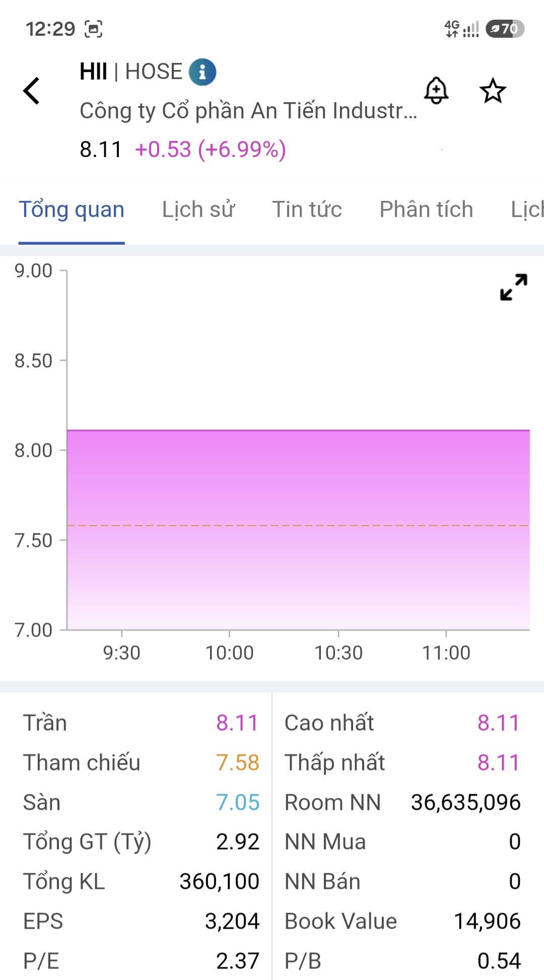This screenshot has width=544, height=980.
Task: Tap the Trần ceiling price 8.11
Action: pos(237,723)
